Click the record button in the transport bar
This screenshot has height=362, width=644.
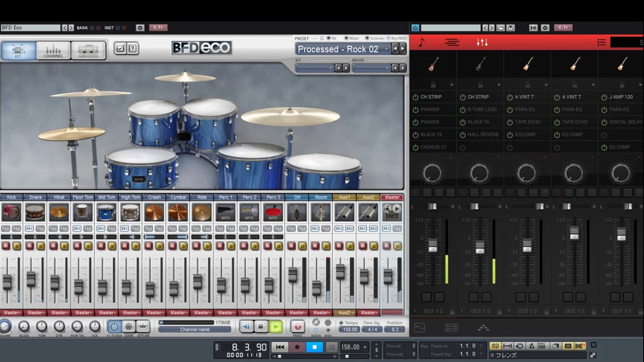tap(297, 347)
